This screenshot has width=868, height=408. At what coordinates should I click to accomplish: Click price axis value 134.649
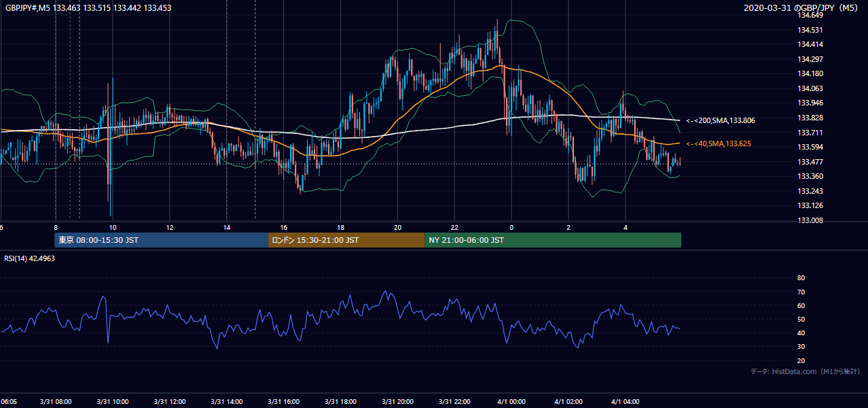coord(810,15)
